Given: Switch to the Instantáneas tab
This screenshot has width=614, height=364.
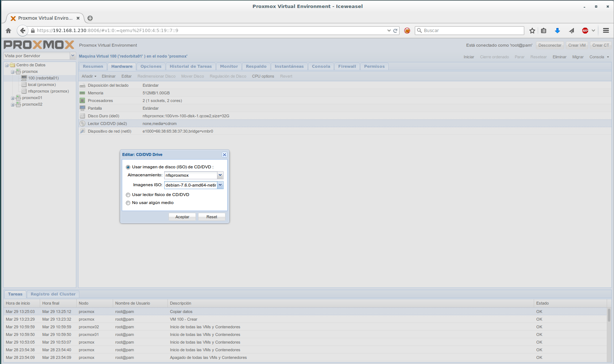Looking at the screenshot, I should (x=289, y=66).
